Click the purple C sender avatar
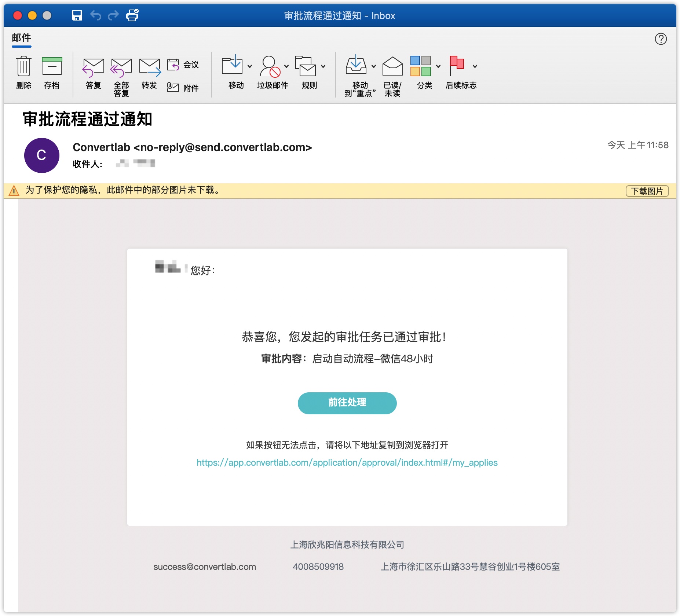The image size is (680, 616). coord(42,155)
